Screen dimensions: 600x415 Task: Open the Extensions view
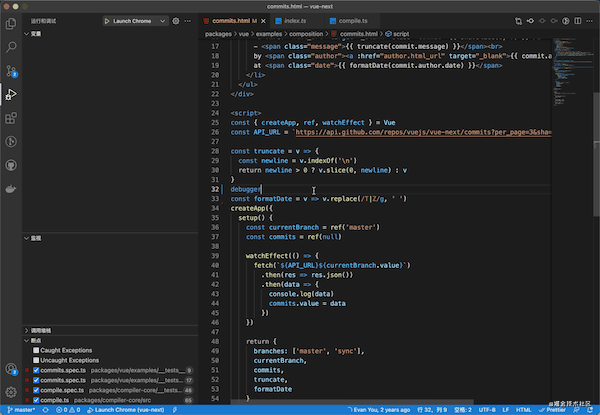(x=11, y=118)
